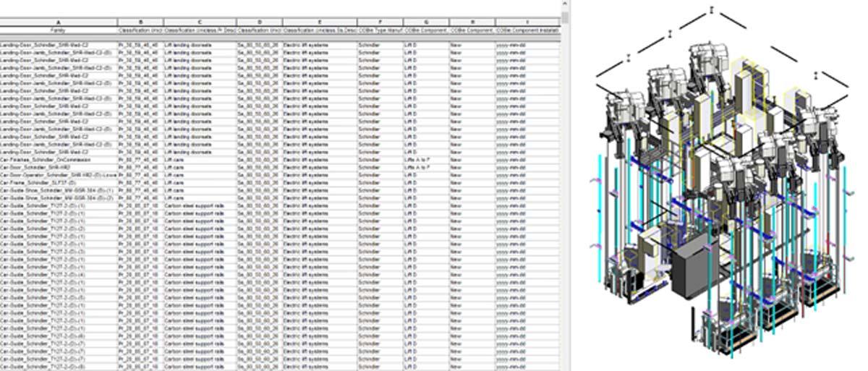Select column A header in the schedule
868x371 pixels.
point(58,23)
